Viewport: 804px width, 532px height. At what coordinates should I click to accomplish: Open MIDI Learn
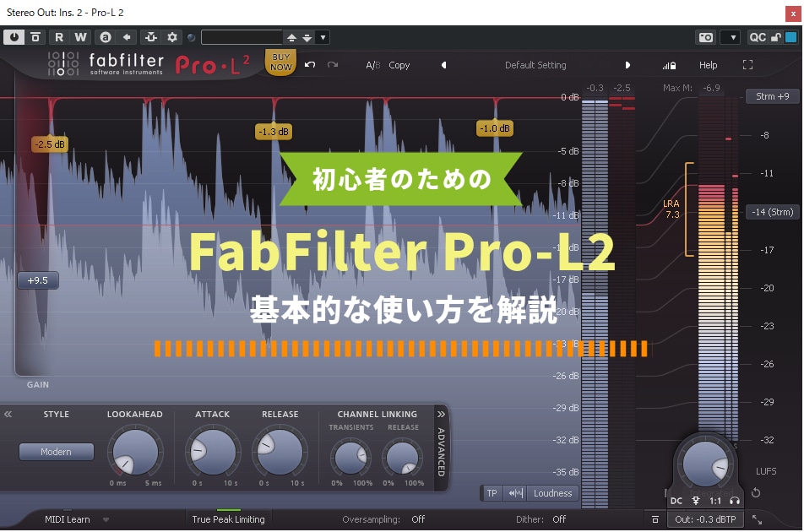[68, 519]
